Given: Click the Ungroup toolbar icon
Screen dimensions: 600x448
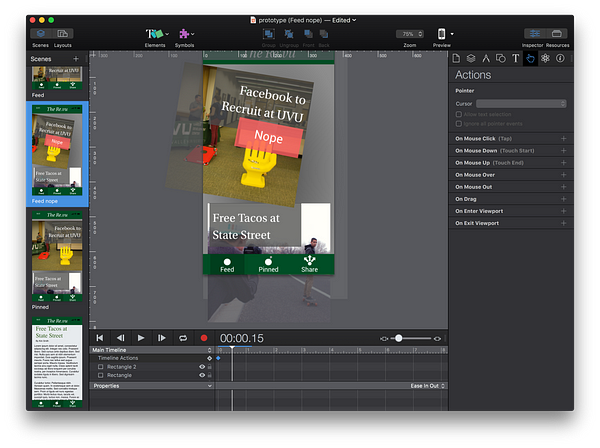Looking at the screenshot, I should coord(289,34).
